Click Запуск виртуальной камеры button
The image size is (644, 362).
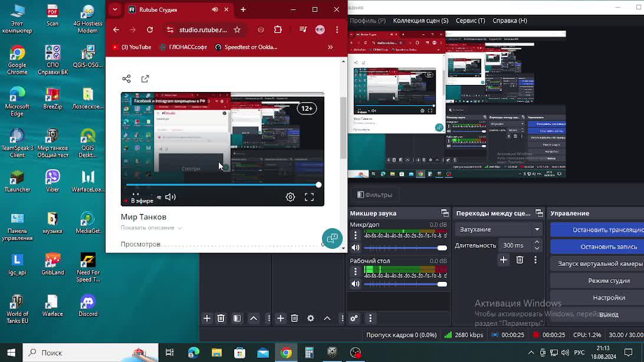pyautogui.click(x=597, y=264)
